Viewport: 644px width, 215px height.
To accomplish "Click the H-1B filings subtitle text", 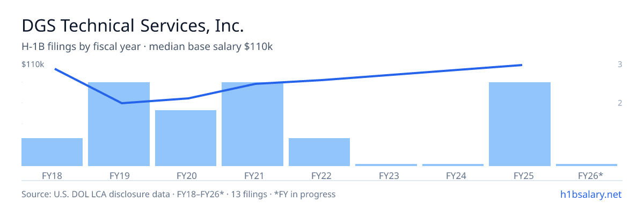I will [147, 47].
